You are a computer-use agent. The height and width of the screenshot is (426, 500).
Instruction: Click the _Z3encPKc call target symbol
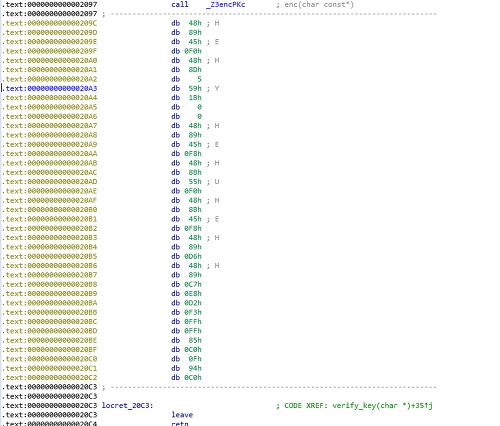click(x=226, y=5)
